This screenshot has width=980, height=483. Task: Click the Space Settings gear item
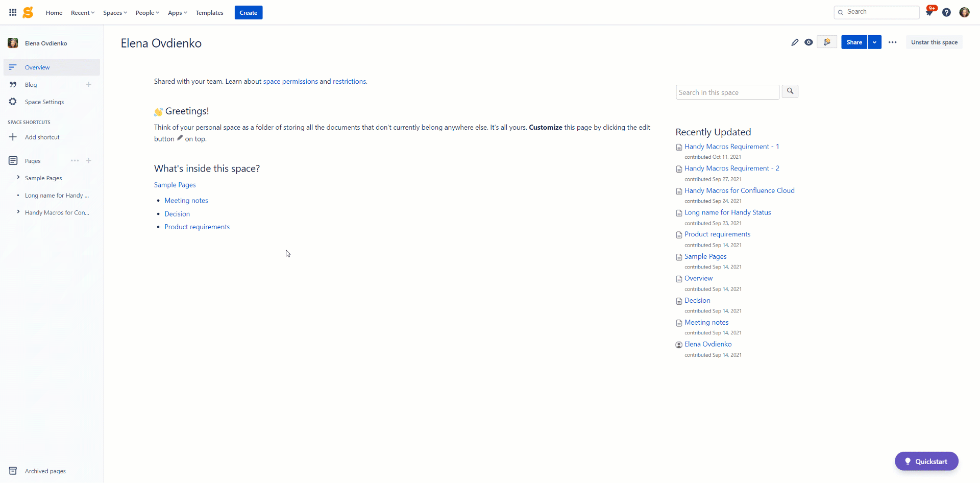click(x=44, y=102)
